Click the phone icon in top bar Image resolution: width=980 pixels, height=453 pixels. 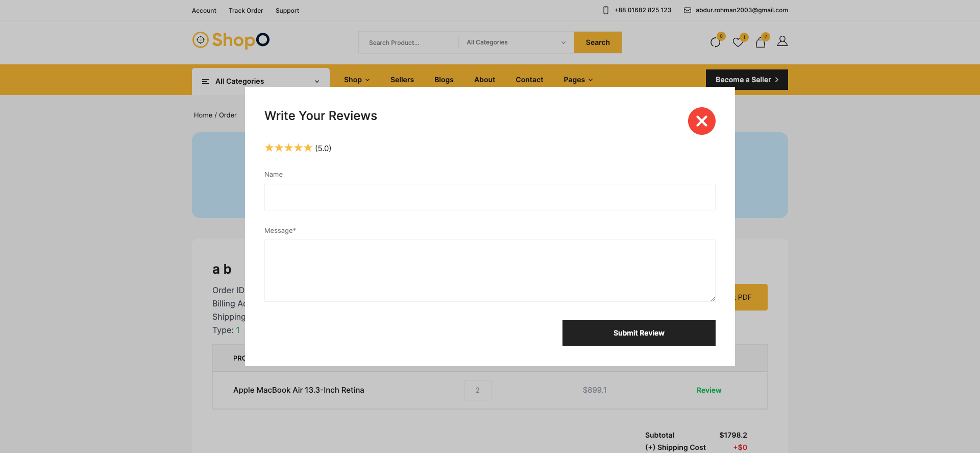[x=605, y=10]
